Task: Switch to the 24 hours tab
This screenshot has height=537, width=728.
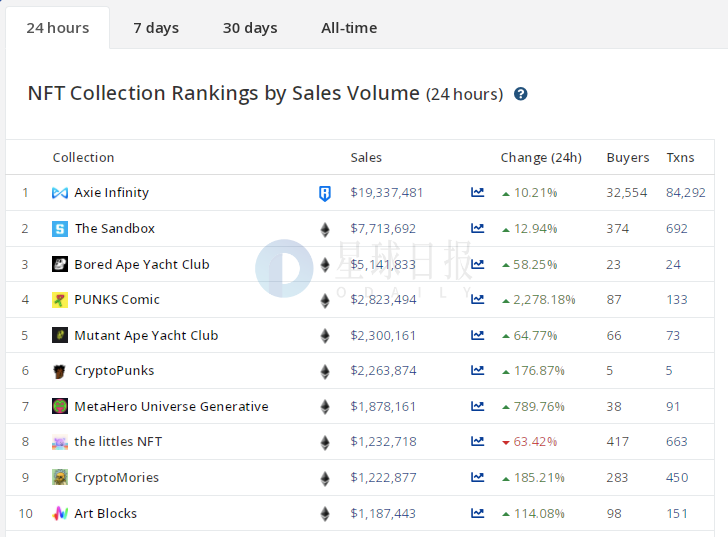Action: coord(58,28)
